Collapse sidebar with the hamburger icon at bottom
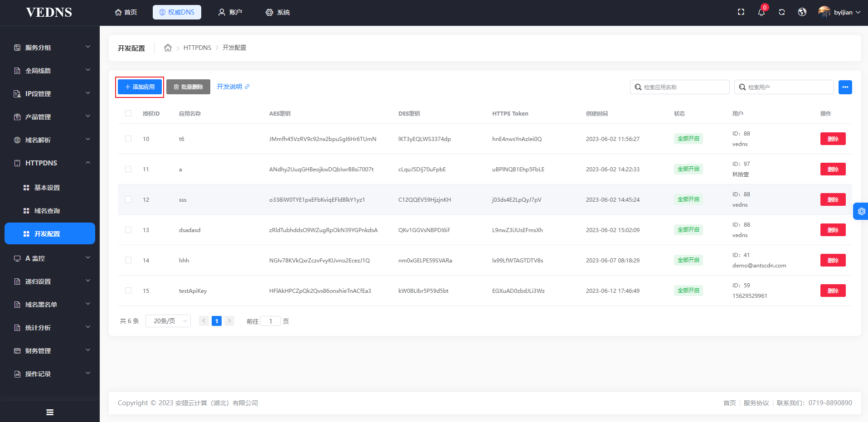 click(x=50, y=412)
